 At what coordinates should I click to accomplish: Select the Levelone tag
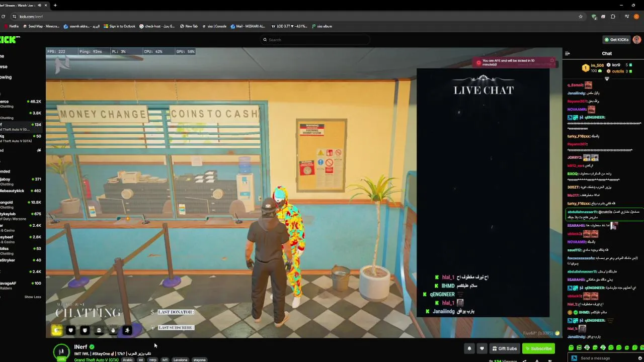click(x=180, y=360)
